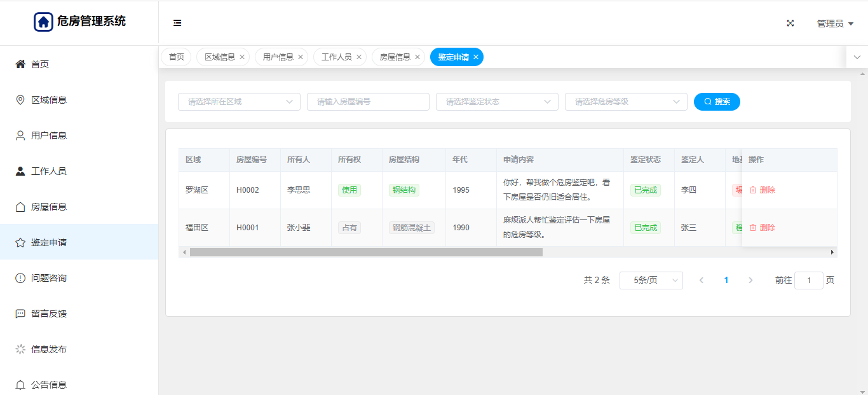Click the person icon for 用户信息
Viewport: 868px width, 395px height.
tap(20, 135)
